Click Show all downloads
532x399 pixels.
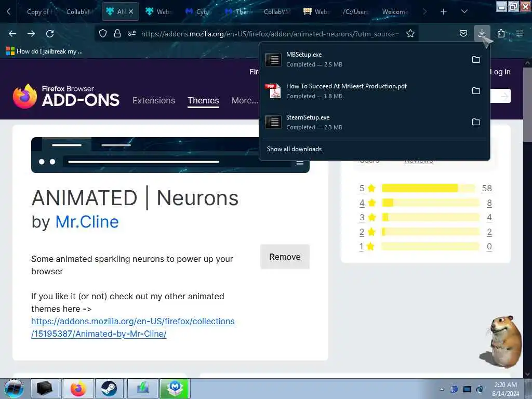[x=294, y=149]
